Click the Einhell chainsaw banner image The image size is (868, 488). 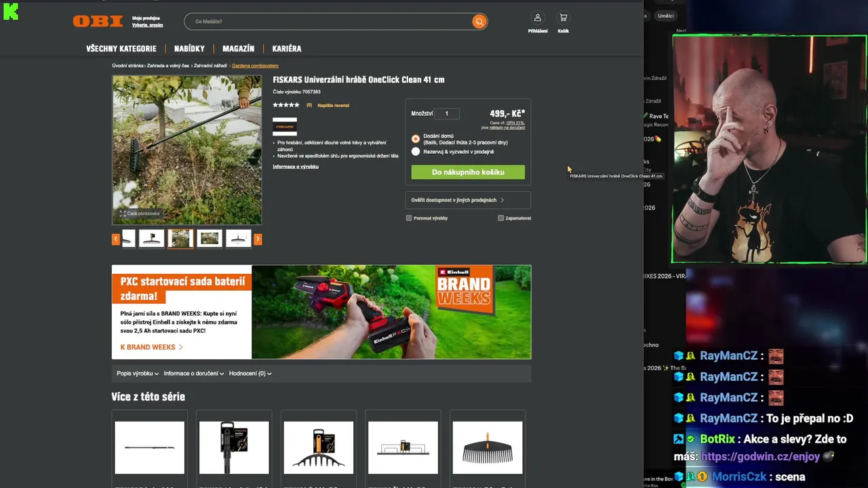(391, 312)
